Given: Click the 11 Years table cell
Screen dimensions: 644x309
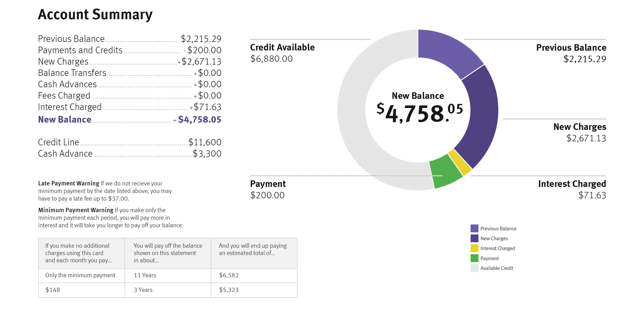Looking at the screenshot, I should 145,275.
